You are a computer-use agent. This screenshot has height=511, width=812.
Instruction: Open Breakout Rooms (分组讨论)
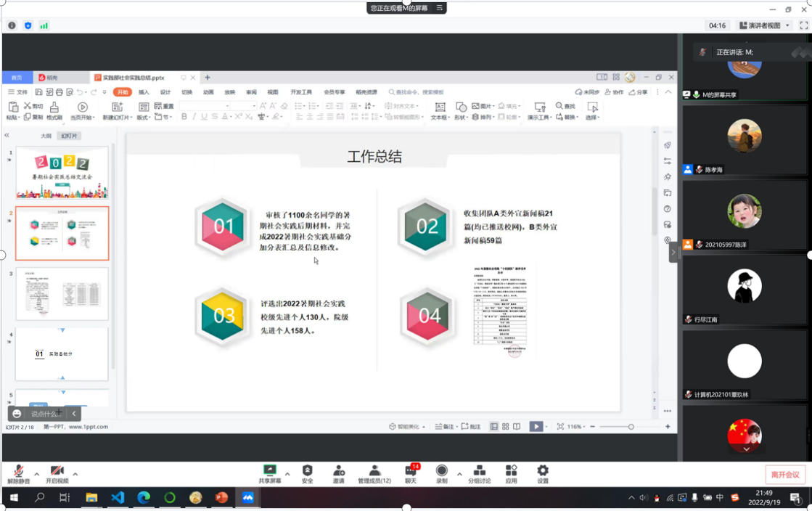pyautogui.click(x=479, y=473)
